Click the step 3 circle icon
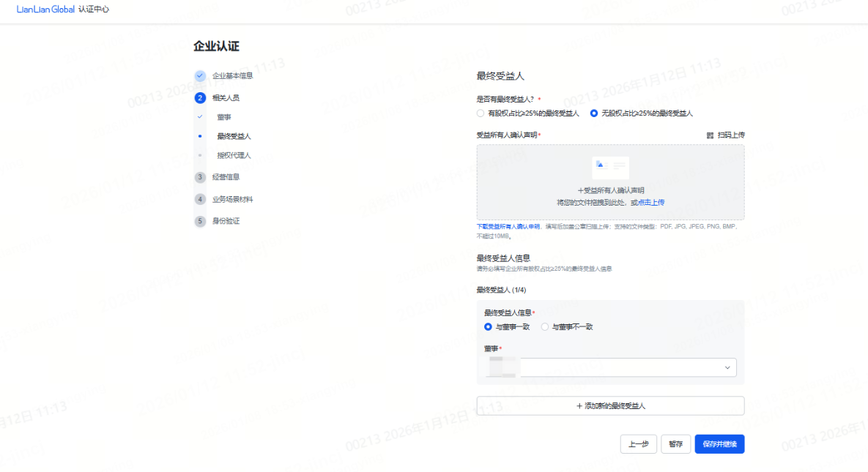 click(200, 177)
